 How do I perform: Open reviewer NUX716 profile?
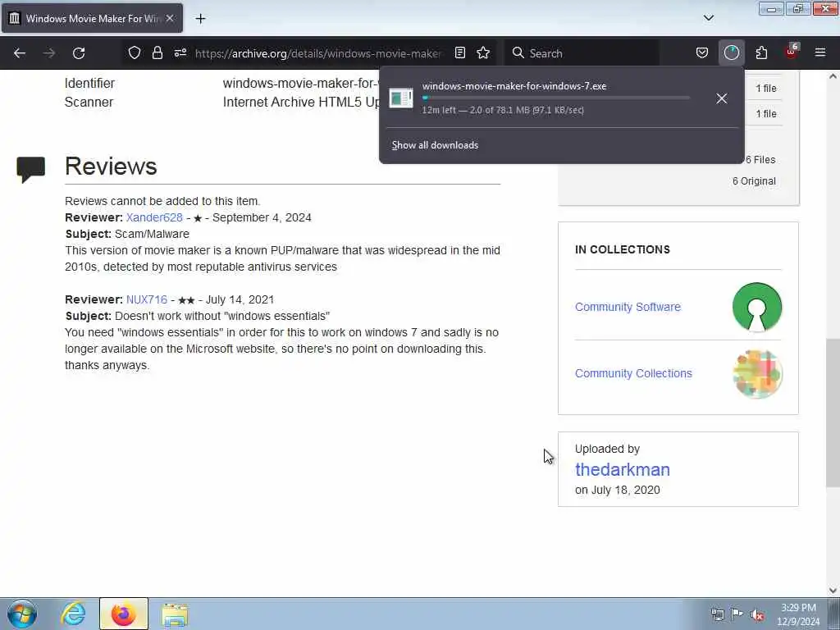click(x=147, y=299)
